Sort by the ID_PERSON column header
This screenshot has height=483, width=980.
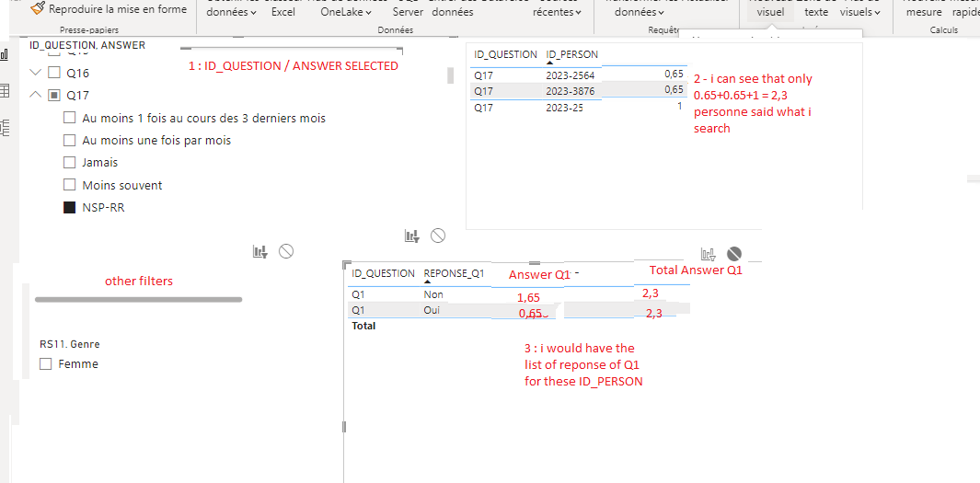(x=571, y=54)
